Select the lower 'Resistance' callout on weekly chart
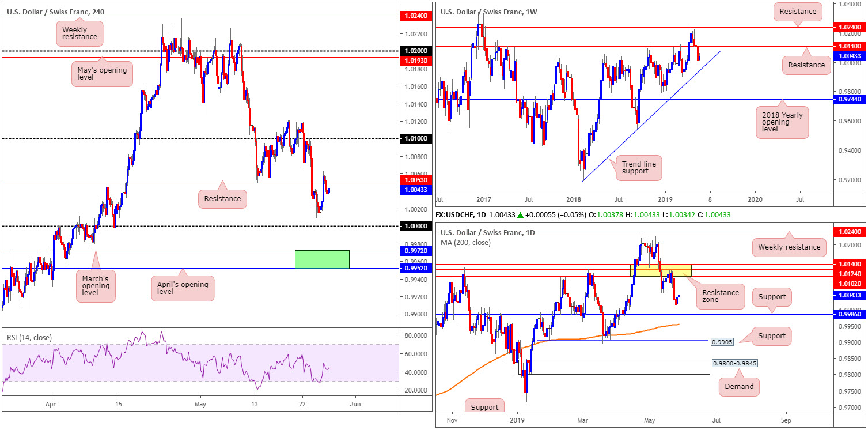Image resolution: width=868 pixels, height=430 pixels. [x=806, y=65]
